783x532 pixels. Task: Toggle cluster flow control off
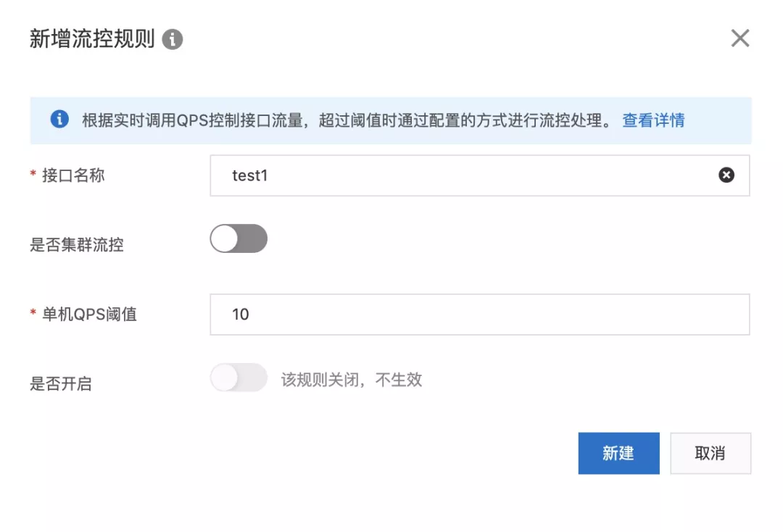click(x=239, y=238)
